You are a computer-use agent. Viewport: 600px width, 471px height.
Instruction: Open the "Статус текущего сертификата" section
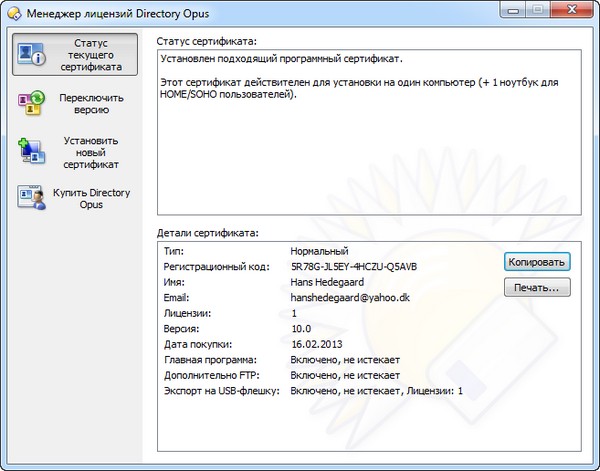75,54
